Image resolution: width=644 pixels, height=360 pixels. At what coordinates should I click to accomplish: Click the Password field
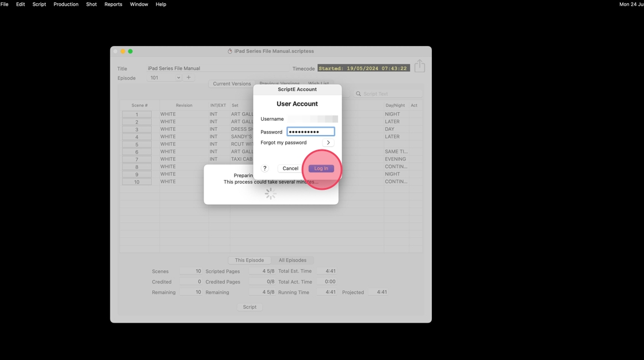pyautogui.click(x=310, y=132)
